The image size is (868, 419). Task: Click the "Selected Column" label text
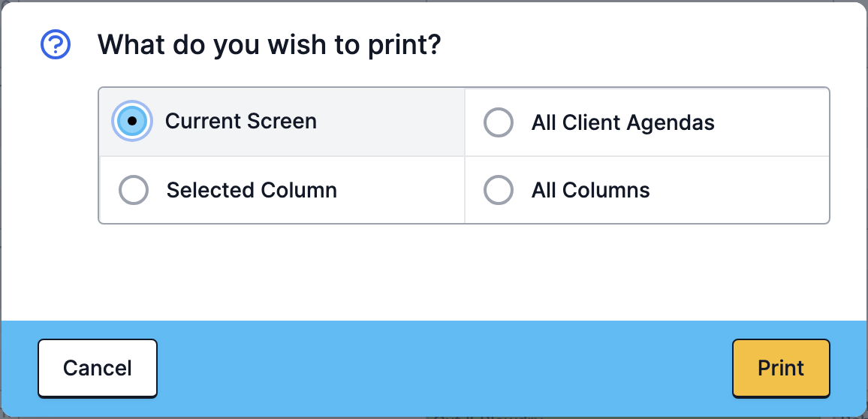click(252, 190)
